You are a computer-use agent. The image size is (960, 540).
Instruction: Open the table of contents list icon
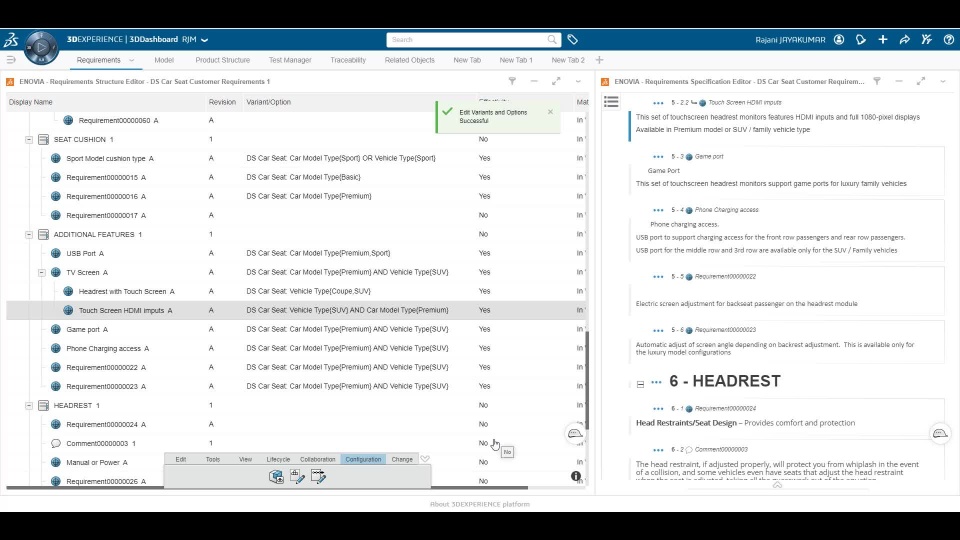tap(611, 102)
